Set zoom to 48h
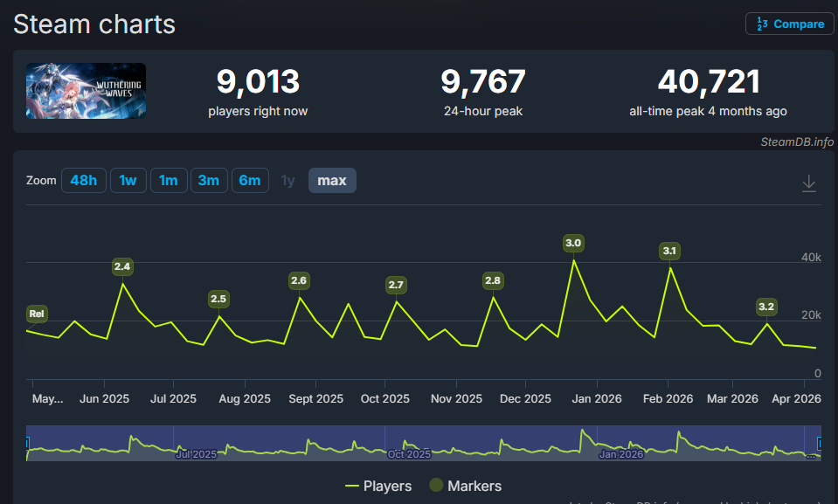Viewport: 838px width, 504px height. (83, 181)
